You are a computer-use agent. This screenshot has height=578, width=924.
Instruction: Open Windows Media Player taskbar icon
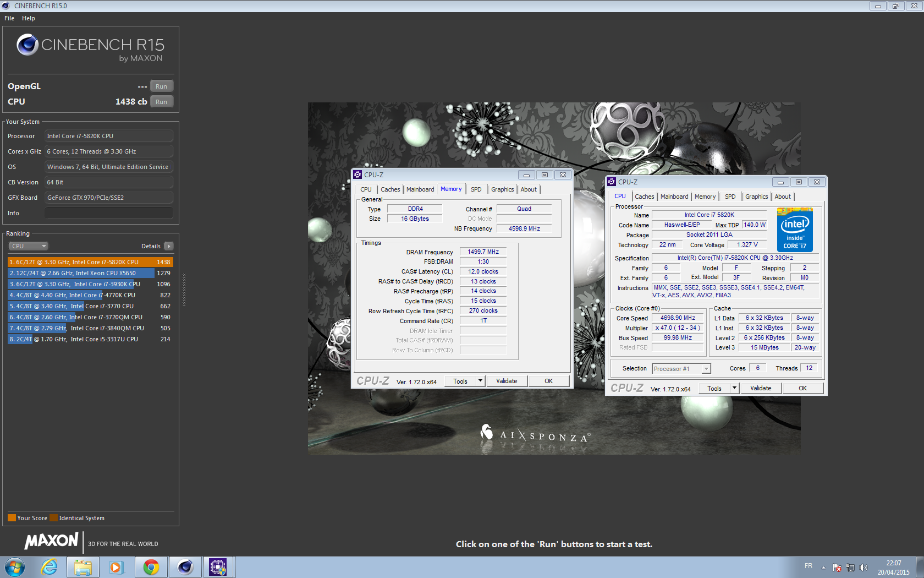116,567
